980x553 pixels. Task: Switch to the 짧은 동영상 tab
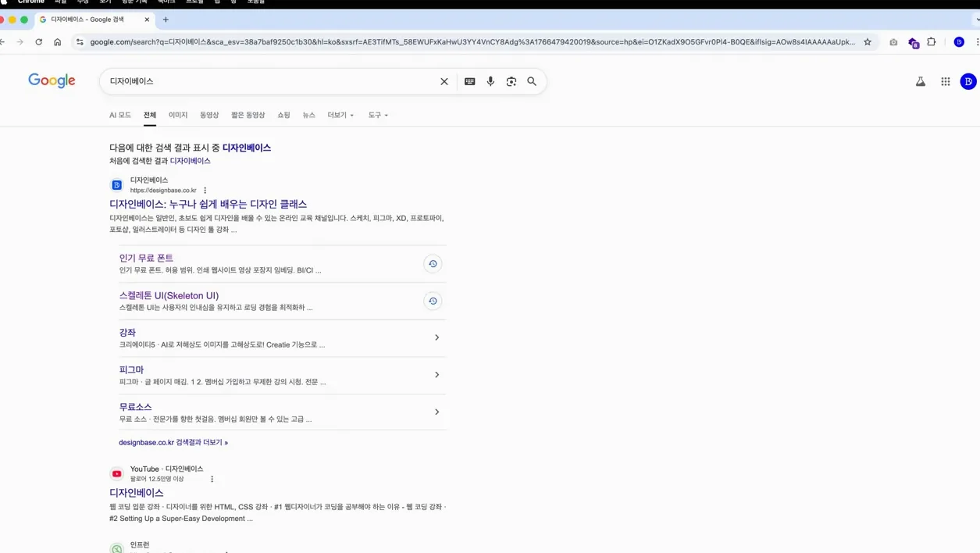[x=248, y=115]
